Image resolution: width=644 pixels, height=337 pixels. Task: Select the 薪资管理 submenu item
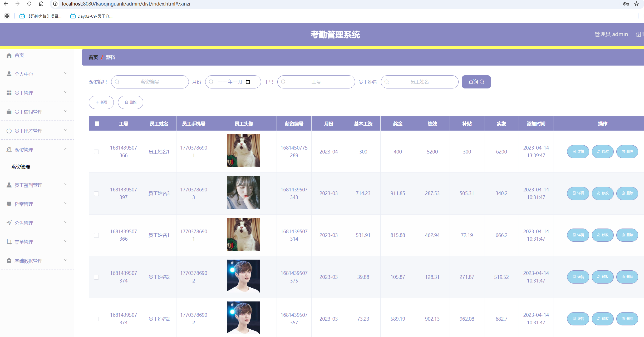pos(21,167)
